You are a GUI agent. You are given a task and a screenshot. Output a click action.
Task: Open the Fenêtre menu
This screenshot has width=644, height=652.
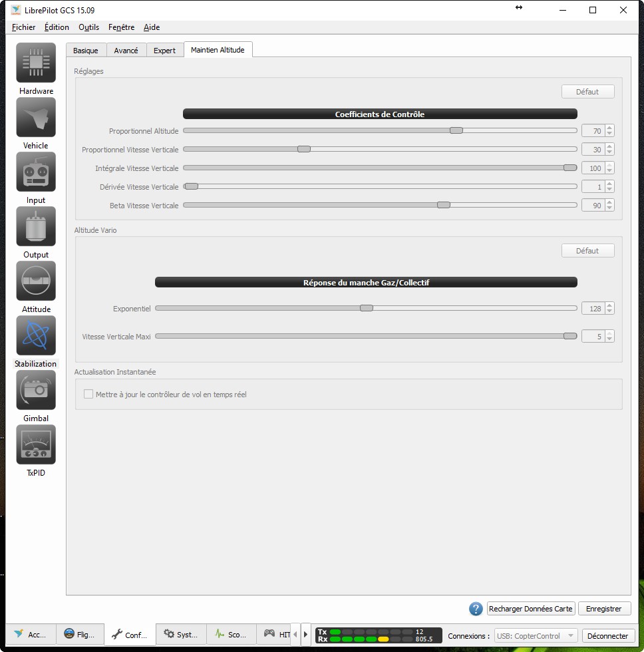click(x=121, y=27)
